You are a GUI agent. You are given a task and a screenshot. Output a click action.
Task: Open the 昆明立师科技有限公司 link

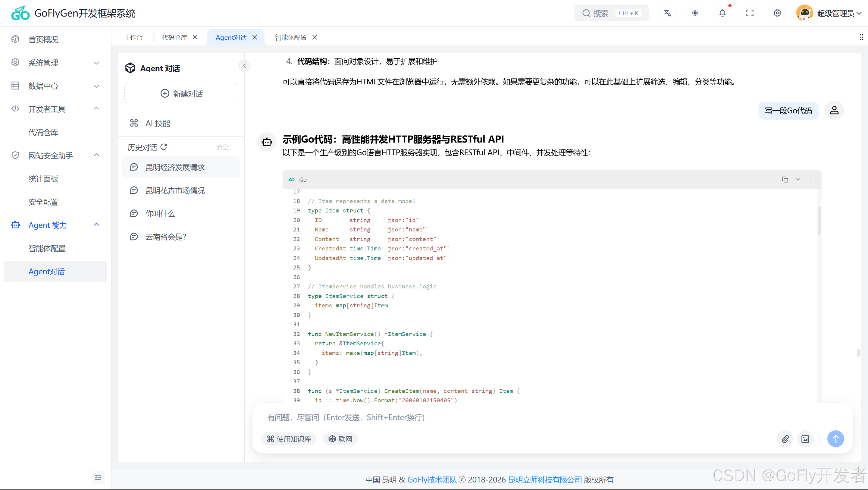545,479
